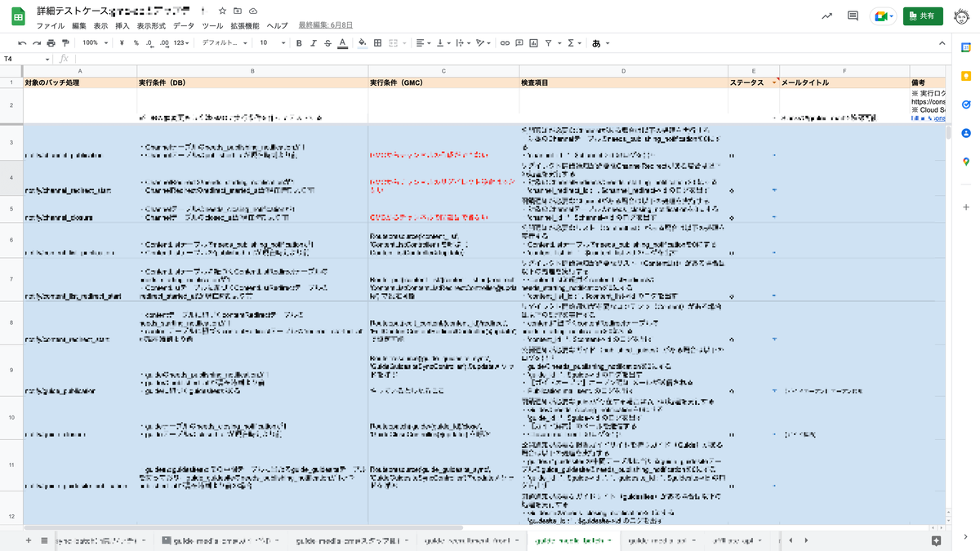Increase decimal places button
The width and height of the screenshot is (980, 551).
[165, 42]
